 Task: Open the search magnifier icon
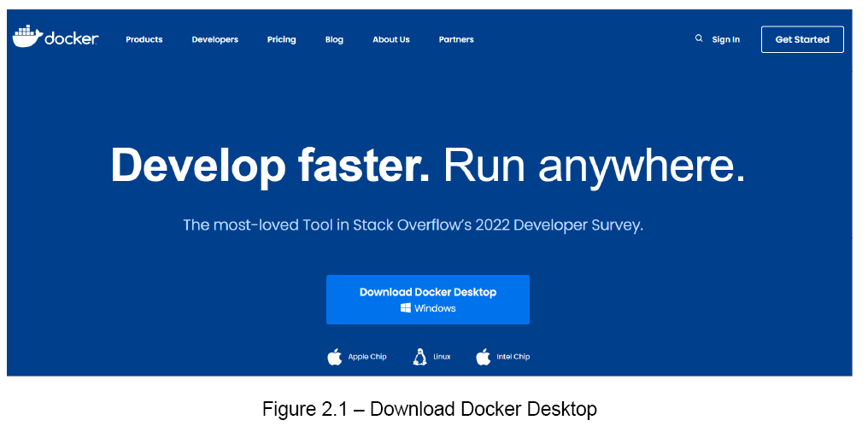point(699,38)
